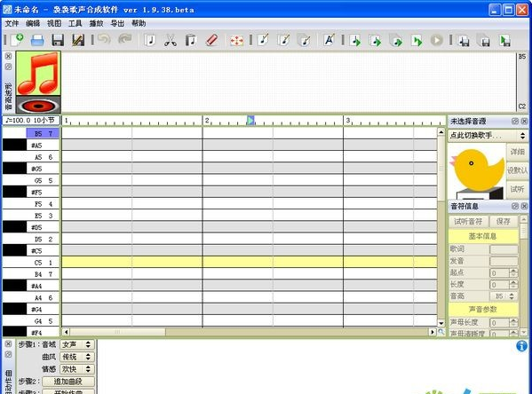The height and width of the screenshot is (394, 532).
Task: Select the scissors cut tool
Action: click(171, 40)
